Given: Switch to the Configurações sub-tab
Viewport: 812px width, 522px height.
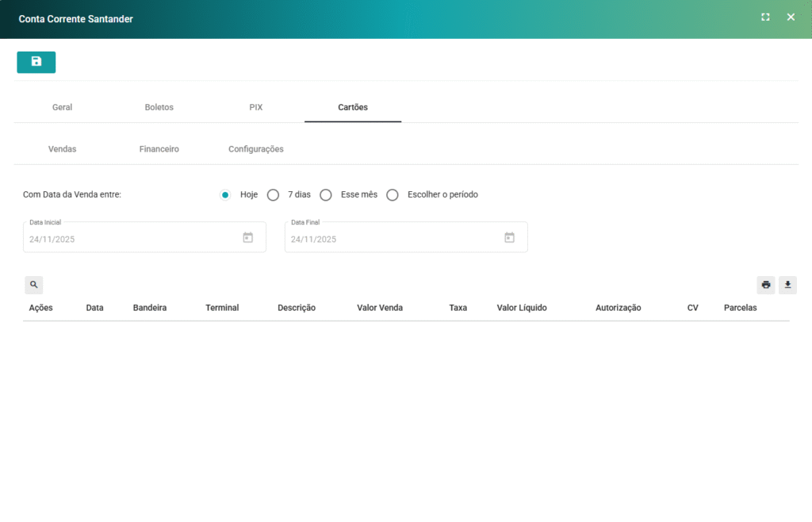Looking at the screenshot, I should (255, 149).
